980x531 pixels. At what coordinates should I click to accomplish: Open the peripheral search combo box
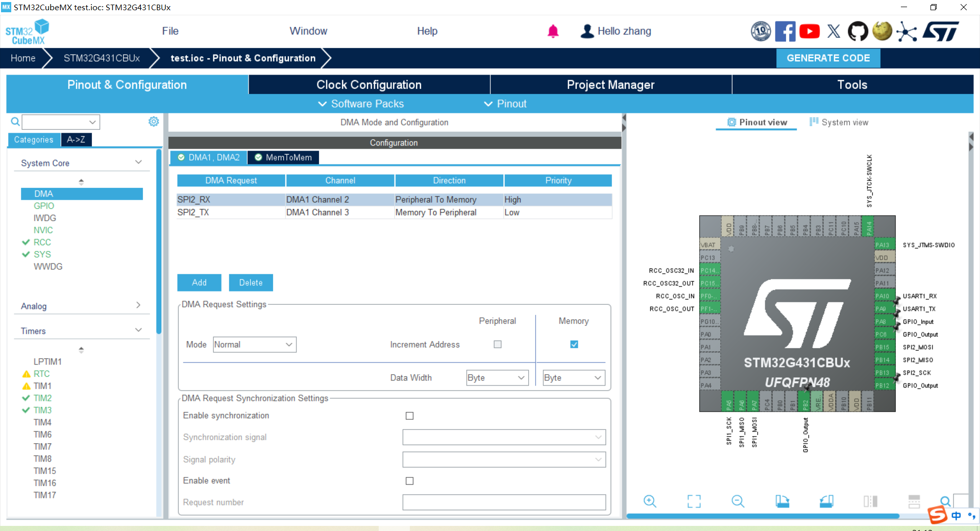61,122
